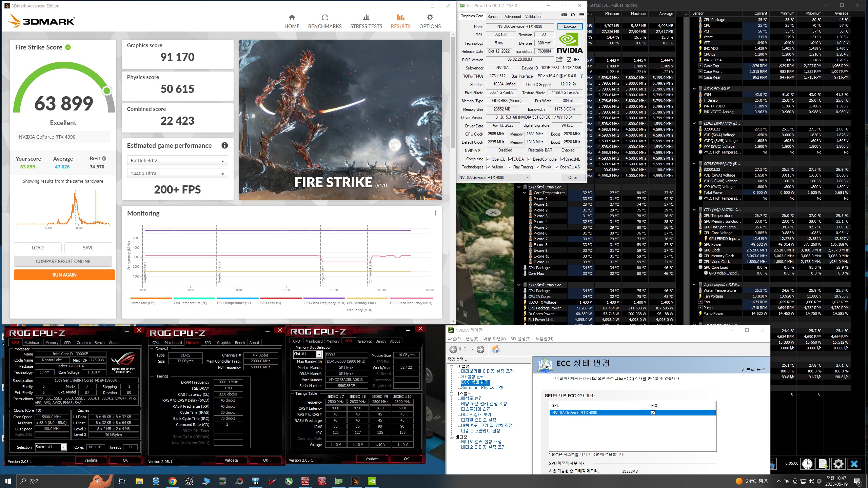This screenshot has width=868, height=488.
Task: Collapse the ASUS EC sensor group
Action: tap(694, 89)
